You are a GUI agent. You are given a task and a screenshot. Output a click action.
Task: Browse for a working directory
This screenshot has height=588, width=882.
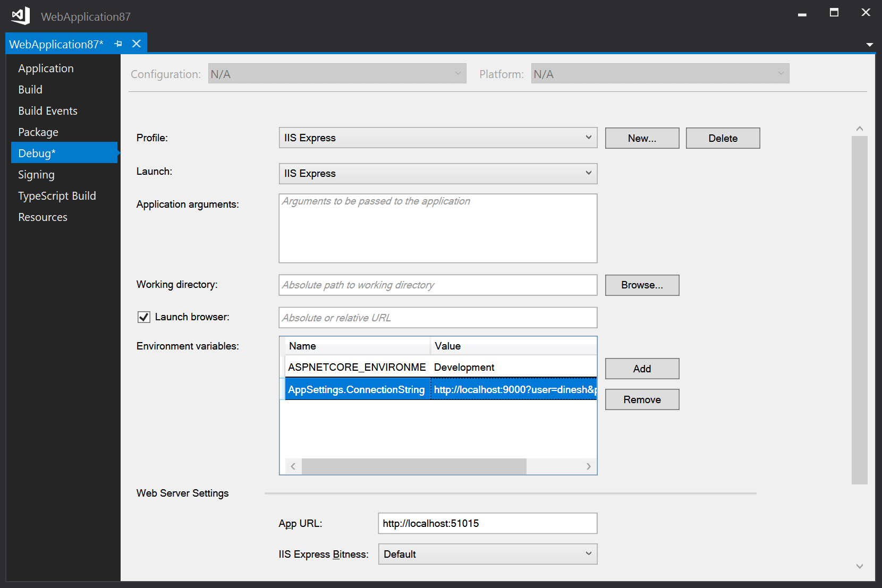pos(642,285)
